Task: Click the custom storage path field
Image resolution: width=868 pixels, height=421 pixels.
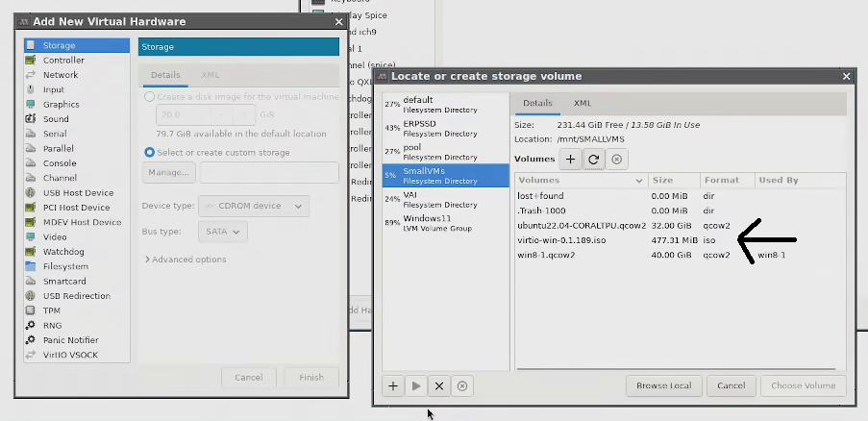Action: pyautogui.click(x=269, y=173)
